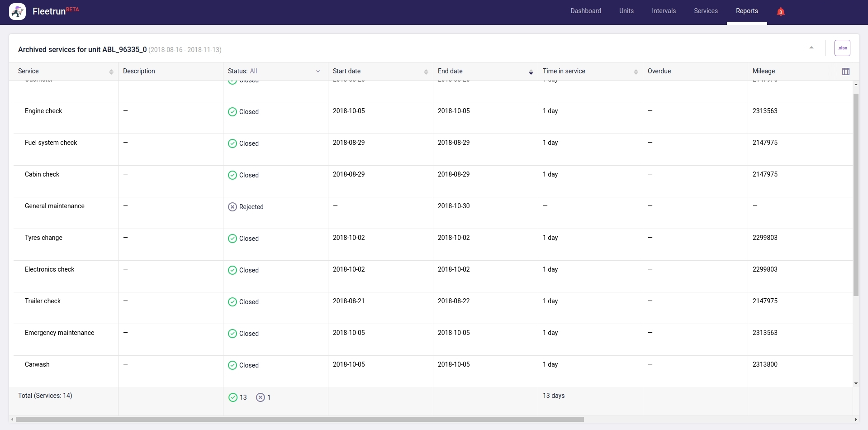The height and width of the screenshot is (430, 868).
Task: Open the notifications bell icon
Action: (x=780, y=12)
